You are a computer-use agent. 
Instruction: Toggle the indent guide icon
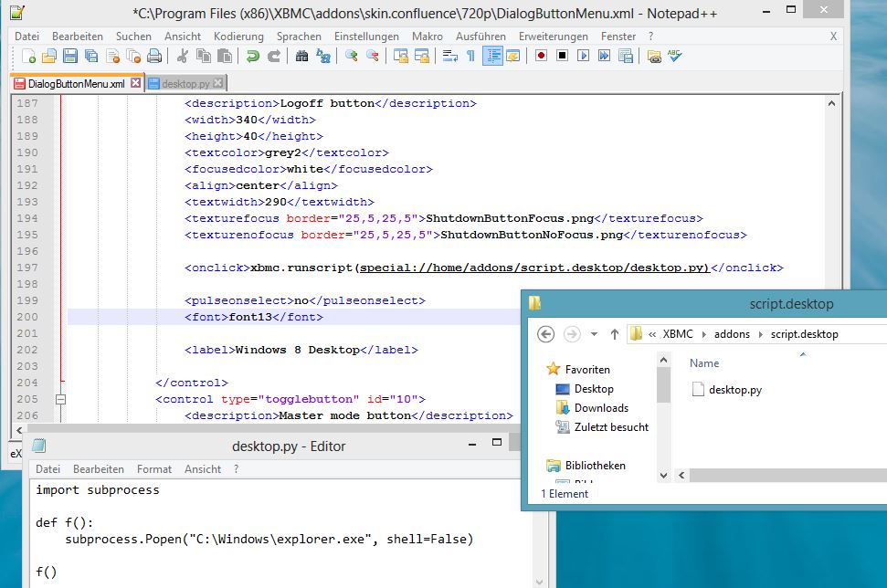[x=492, y=56]
